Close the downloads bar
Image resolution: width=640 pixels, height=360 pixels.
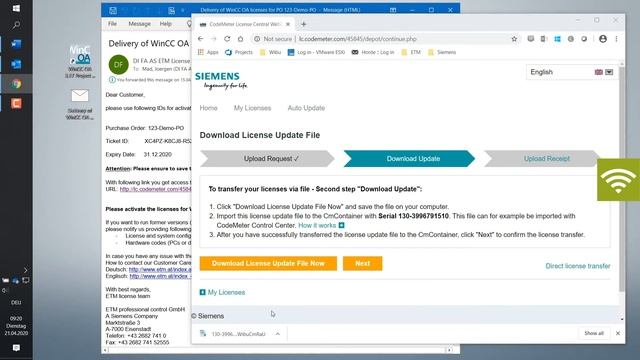click(x=618, y=333)
